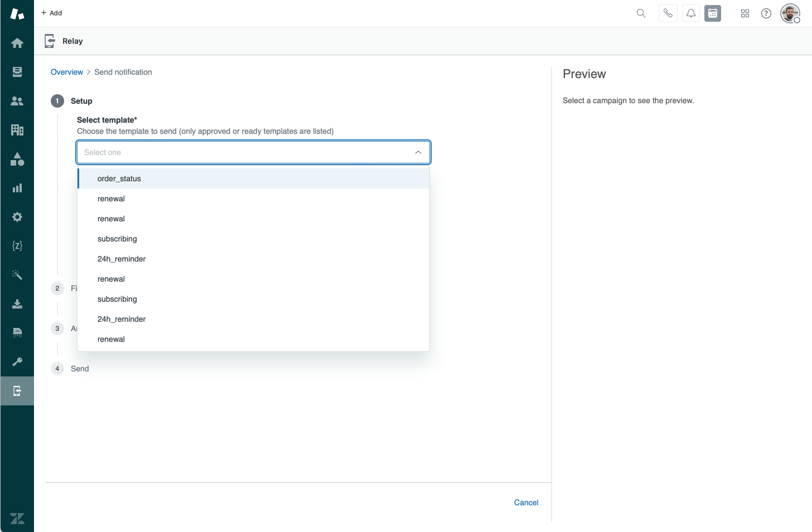This screenshot has width=812, height=532.
Task: Click the Overview breadcrumb link
Action: click(67, 72)
